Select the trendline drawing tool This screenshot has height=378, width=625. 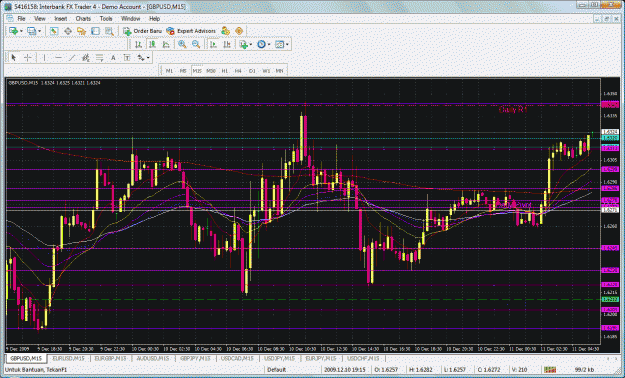click(x=72, y=58)
